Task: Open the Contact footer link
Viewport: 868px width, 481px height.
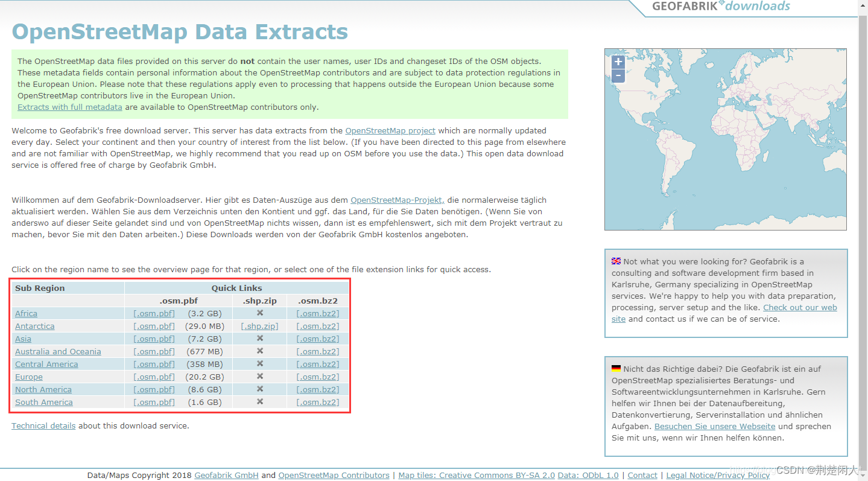Action: pos(642,475)
